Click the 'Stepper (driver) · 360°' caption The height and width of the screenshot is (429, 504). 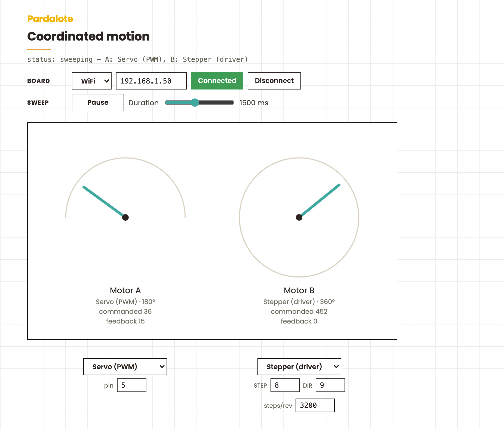[x=299, y=302]
